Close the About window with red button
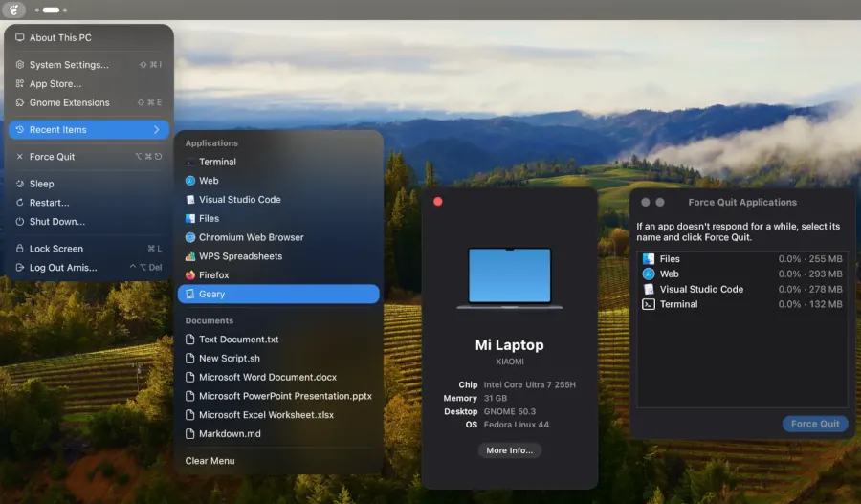Image resolution: width=861 pixels, height=504 pixels. 437,202
